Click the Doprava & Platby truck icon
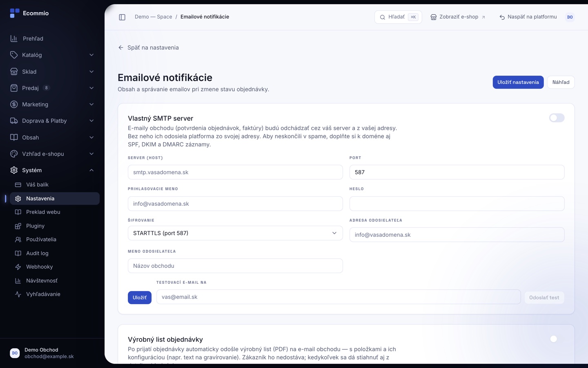The width and height of the screenshot is (588, 368). coord(14,121)
